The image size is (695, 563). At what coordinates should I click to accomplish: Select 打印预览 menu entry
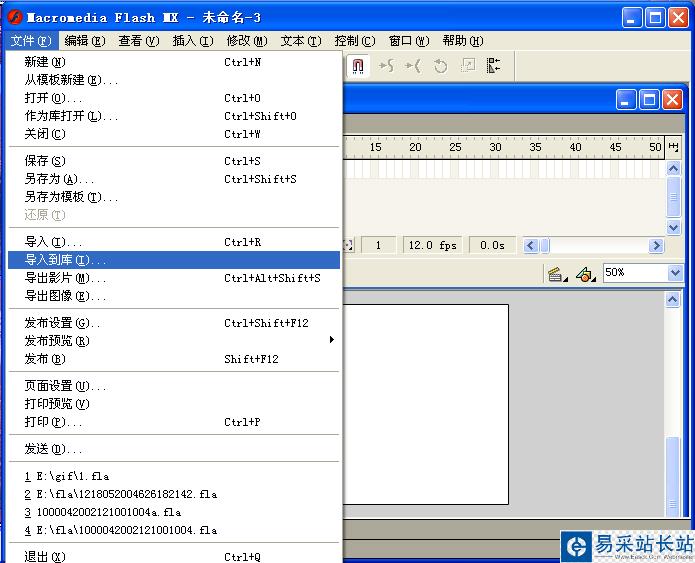[174, 404]
